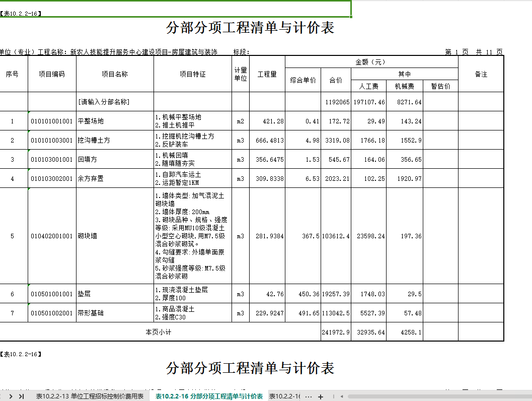Click the unit price 367.5 cell
This screenshot has height=401, width=532.
point(303,236)
